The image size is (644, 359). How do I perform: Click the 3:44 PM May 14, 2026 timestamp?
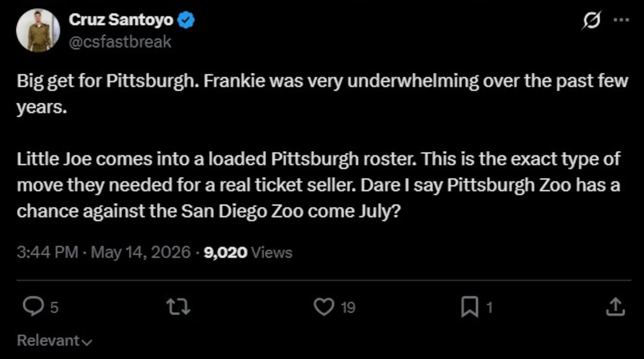(104, 253)
